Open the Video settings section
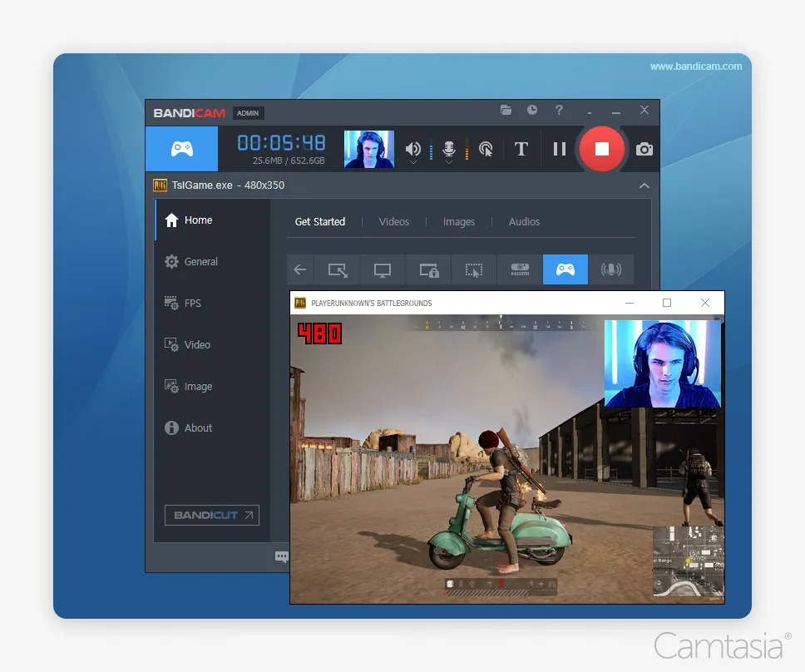805x672 pixels. [212, 345]
